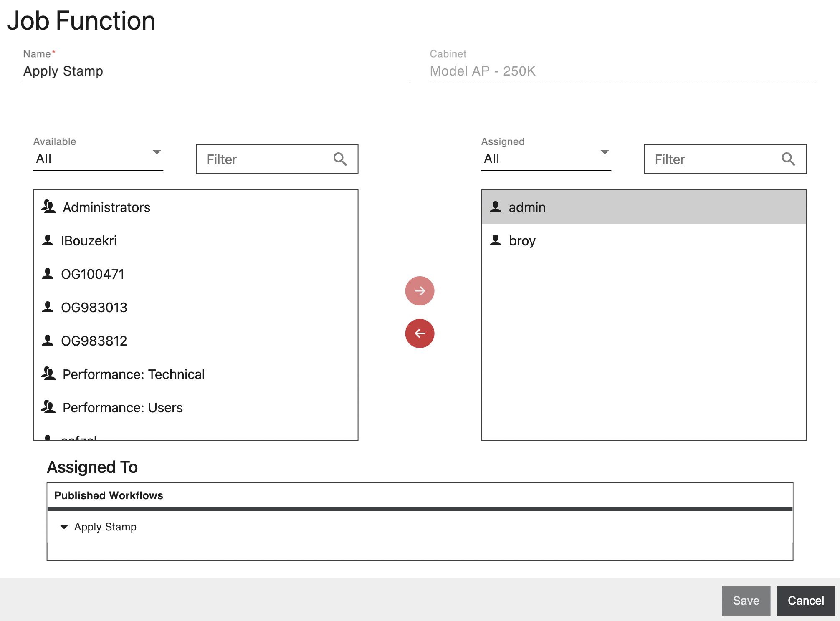The image size is (840, 621).
Task: Click the move-right arrow button
Action: click(x=420, y=290)
